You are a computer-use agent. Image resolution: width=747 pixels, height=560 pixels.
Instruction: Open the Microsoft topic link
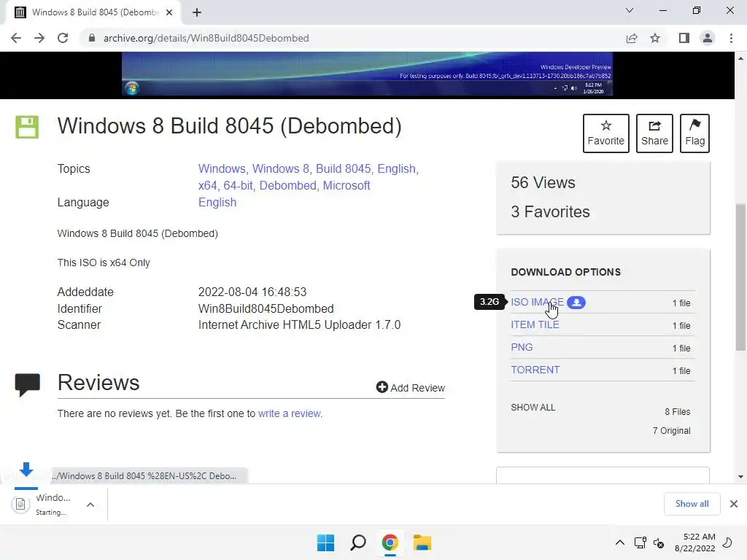[x=347, y=186]
